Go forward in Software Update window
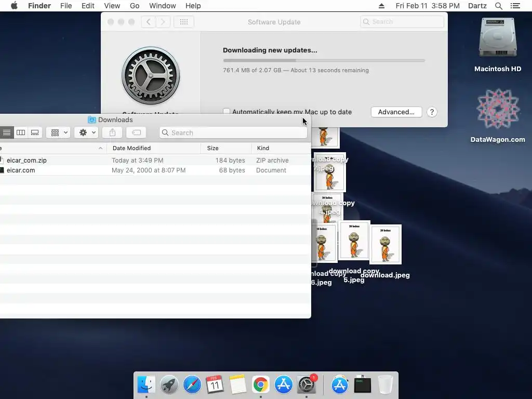 pos(163,22)
